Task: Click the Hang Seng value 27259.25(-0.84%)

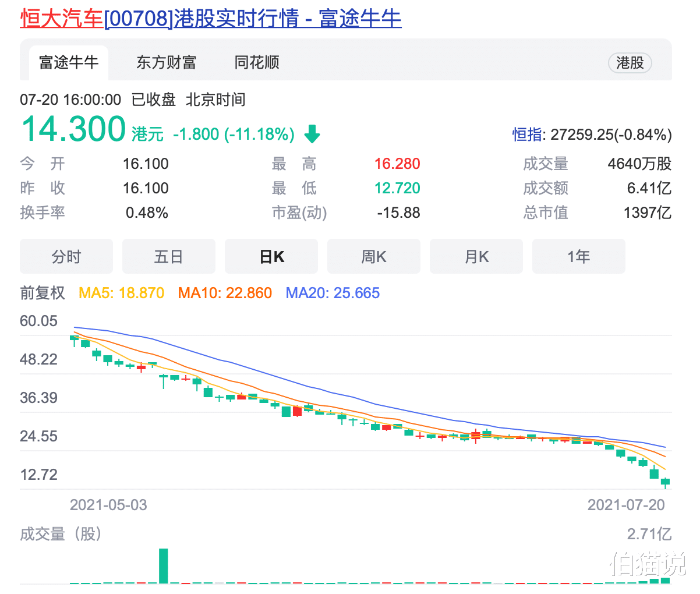Action: coord(611,135)
